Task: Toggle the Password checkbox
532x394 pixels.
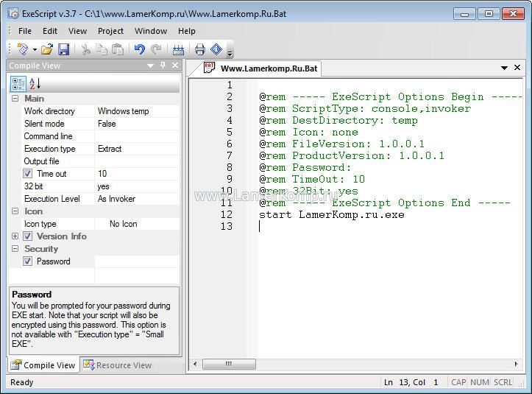Action: [27, 261]
